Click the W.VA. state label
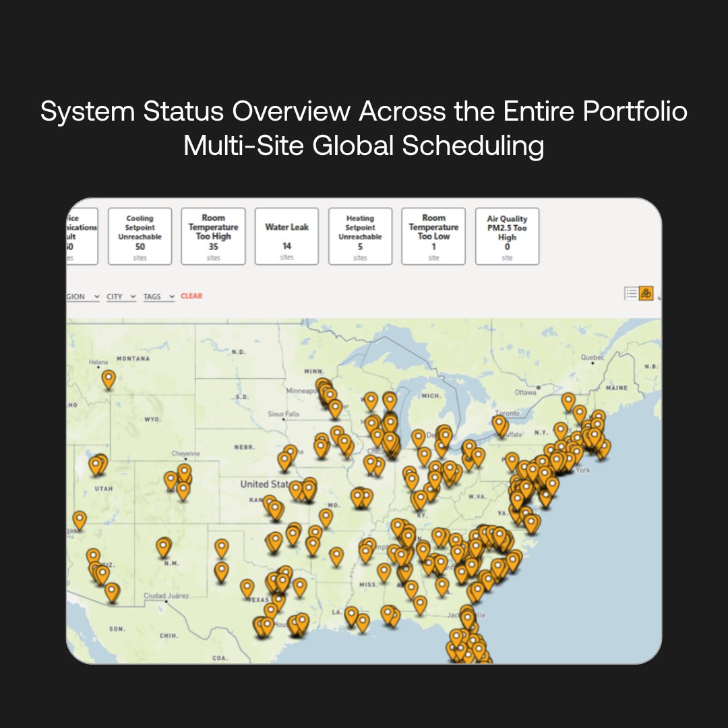 pyautogui.click(x=477, y=496)
